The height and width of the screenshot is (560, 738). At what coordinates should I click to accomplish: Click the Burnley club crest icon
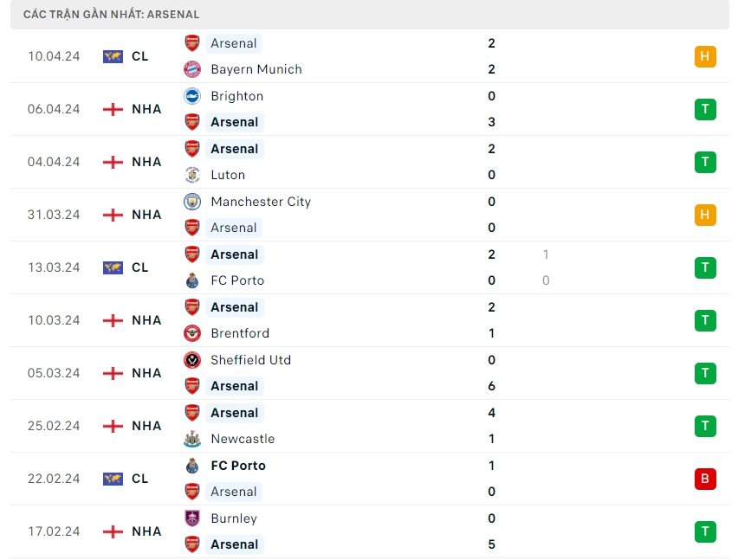point(192,518)
